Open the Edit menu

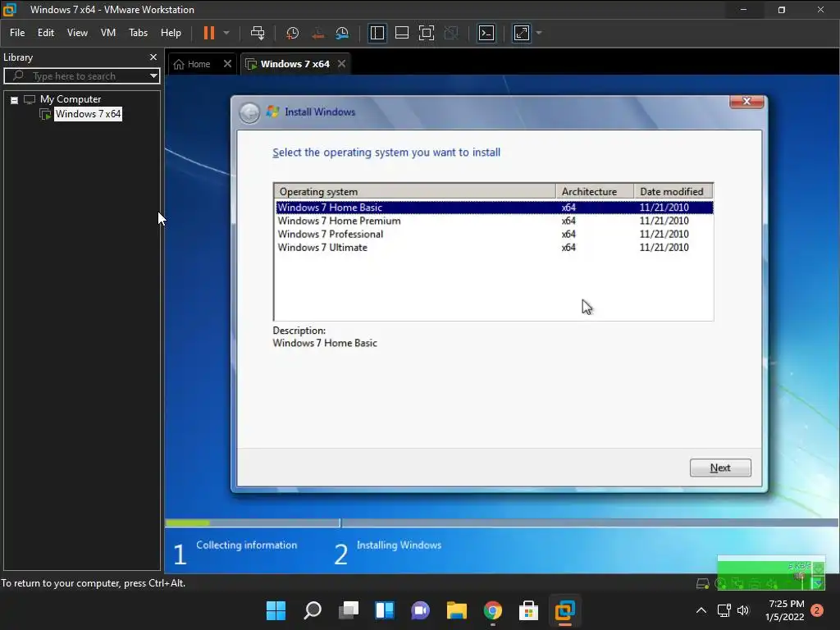click(46, 33)
